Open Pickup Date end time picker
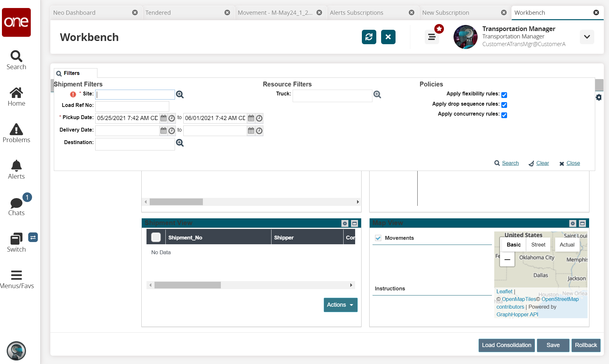Image resolution: width=609 pixels, height=364 pixels. 259,118
